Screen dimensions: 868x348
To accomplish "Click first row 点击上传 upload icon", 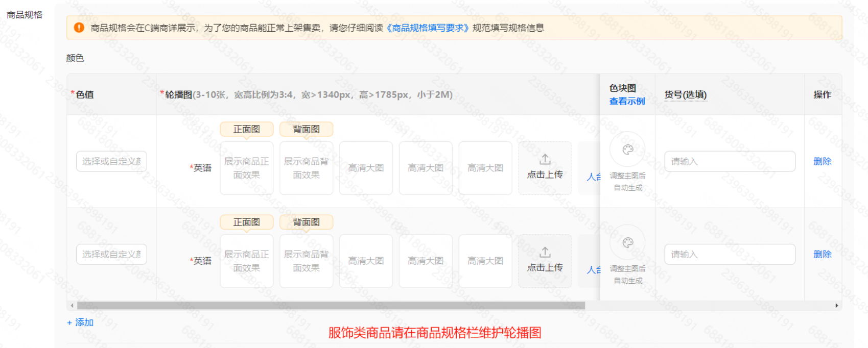I will [x=545, y=159].
